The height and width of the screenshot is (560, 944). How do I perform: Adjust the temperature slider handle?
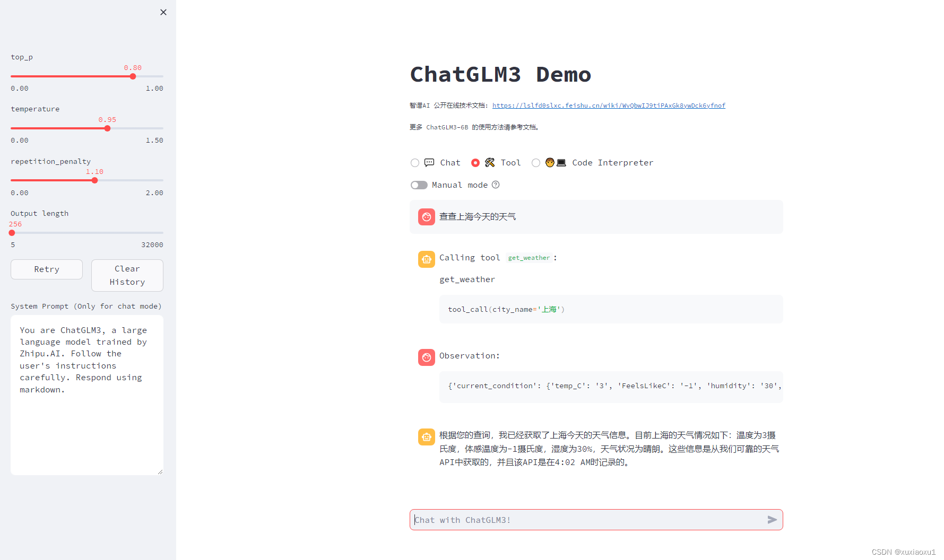click(107, 128)
